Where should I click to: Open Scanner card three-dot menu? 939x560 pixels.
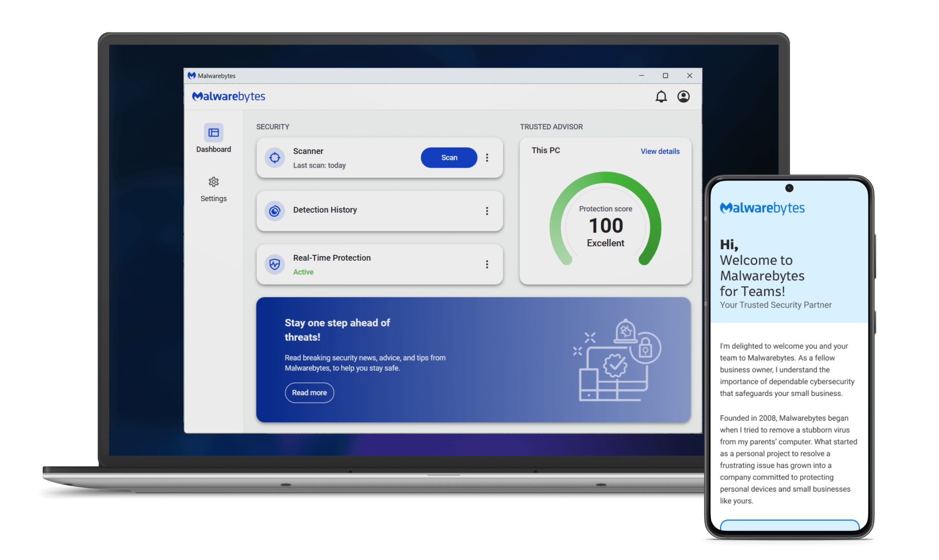[x=487, y=158]
